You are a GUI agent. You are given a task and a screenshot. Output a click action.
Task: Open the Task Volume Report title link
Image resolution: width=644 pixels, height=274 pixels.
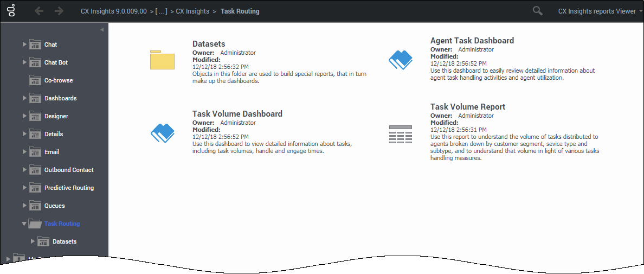(468, 107)
